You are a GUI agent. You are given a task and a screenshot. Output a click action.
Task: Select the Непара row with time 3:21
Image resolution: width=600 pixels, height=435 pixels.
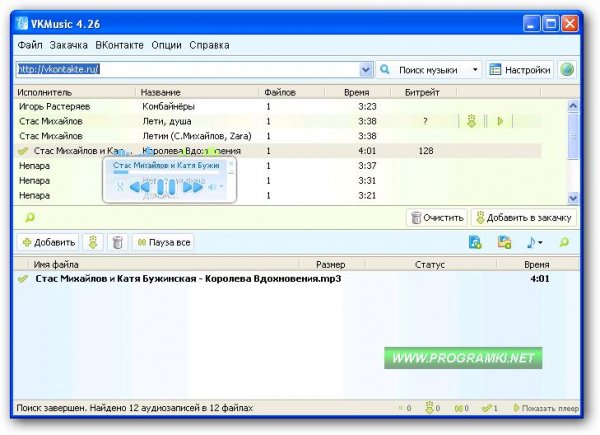click(279, 196)
